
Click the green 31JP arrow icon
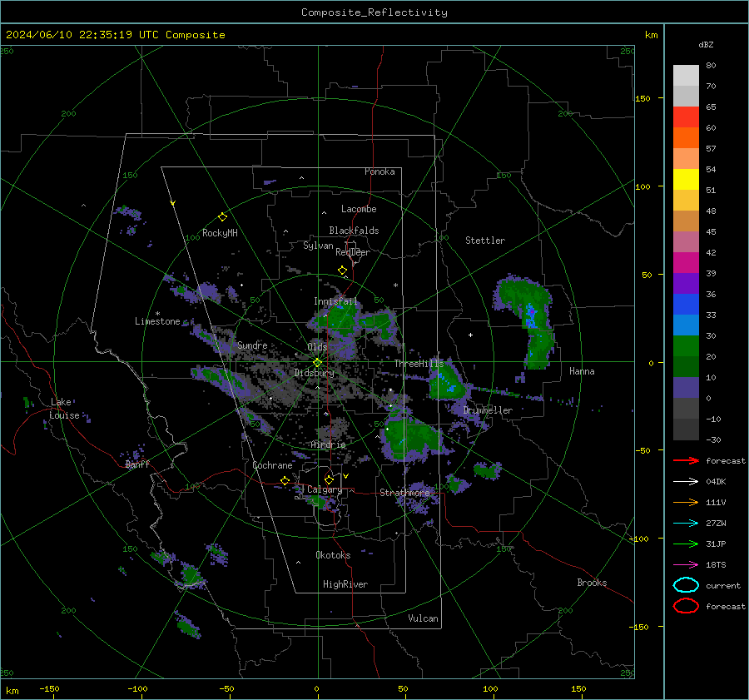click(686, 544)
